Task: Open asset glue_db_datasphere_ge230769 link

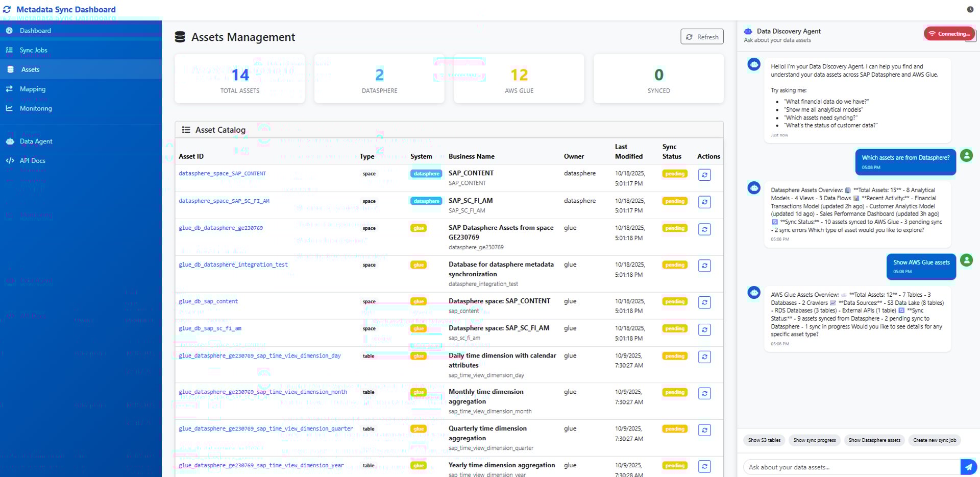Action: click(x=220, y=228)
